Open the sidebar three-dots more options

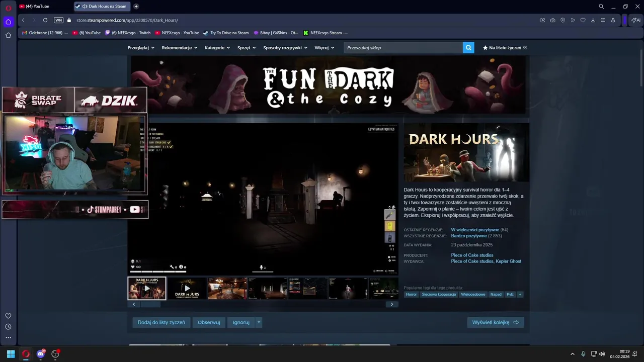point(8,337)
